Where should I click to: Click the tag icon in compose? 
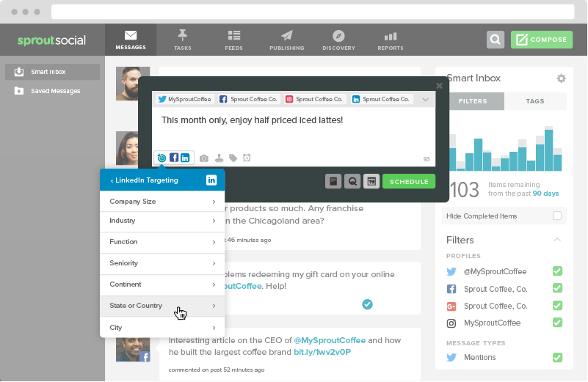pos(233,158)
